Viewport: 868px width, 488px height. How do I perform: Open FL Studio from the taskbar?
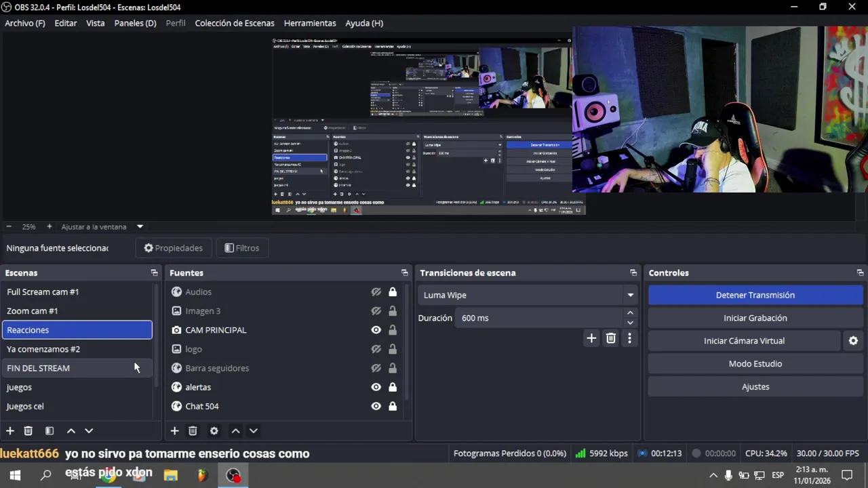coord(202,475)
